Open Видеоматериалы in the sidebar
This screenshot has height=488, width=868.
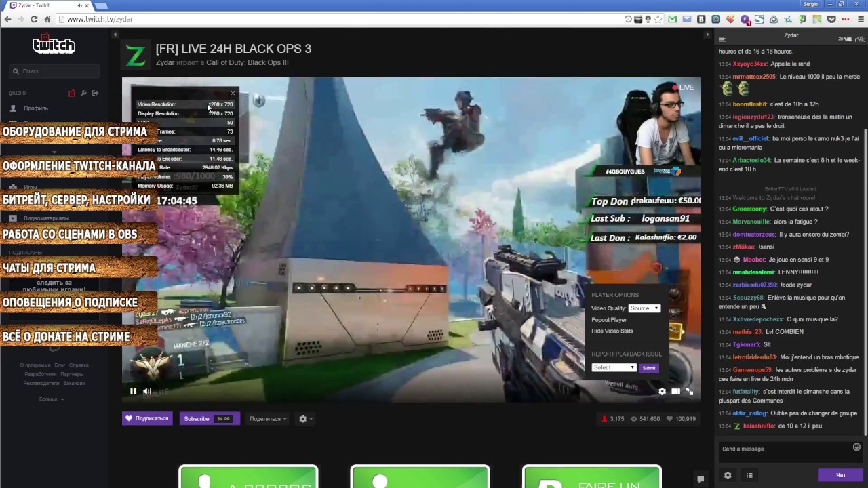point(46,218)
